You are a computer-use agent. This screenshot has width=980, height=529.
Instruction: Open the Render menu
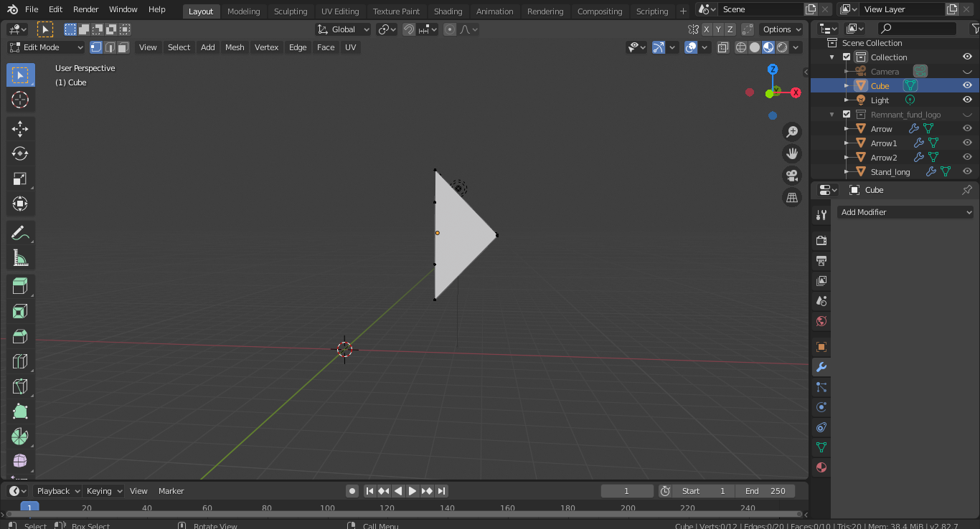point(86,9)
